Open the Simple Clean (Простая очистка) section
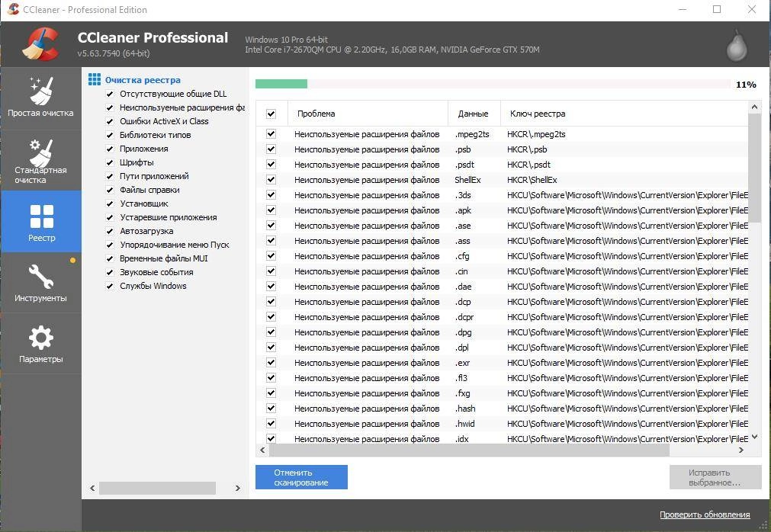Screen dimensions: 771x532 pos(40,98)
